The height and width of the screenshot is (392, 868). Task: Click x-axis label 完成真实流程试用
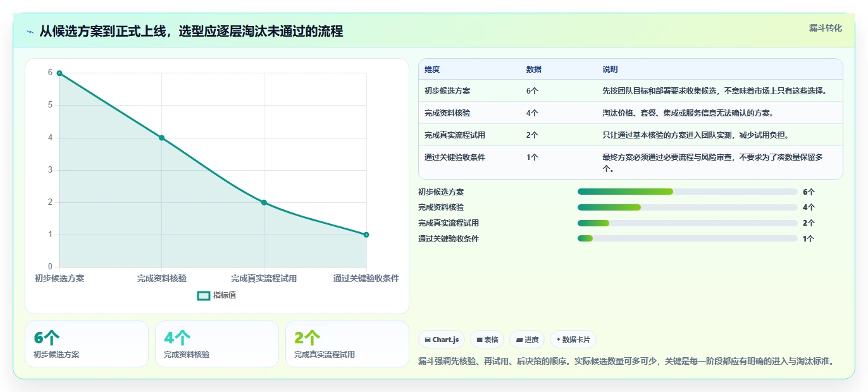264,278
